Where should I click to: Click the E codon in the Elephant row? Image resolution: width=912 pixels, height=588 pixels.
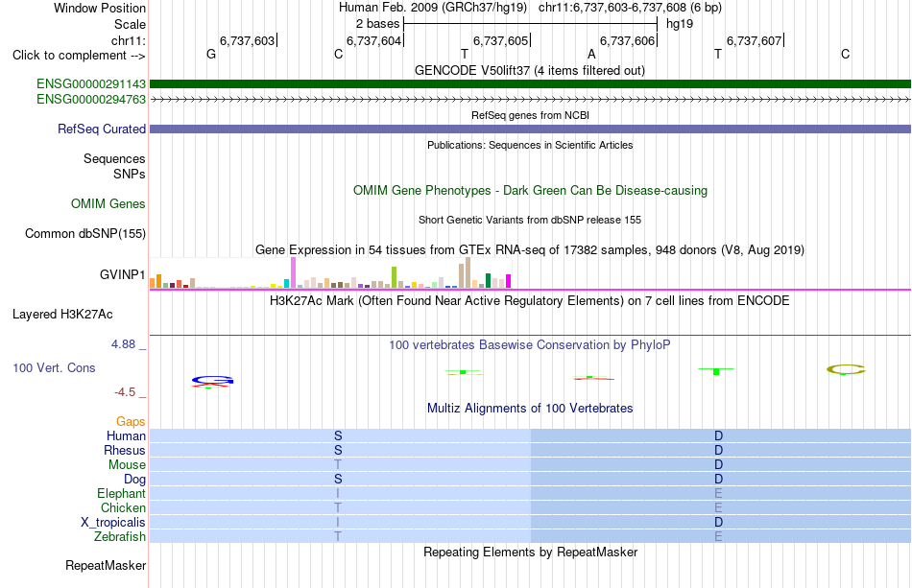point(719,493)
